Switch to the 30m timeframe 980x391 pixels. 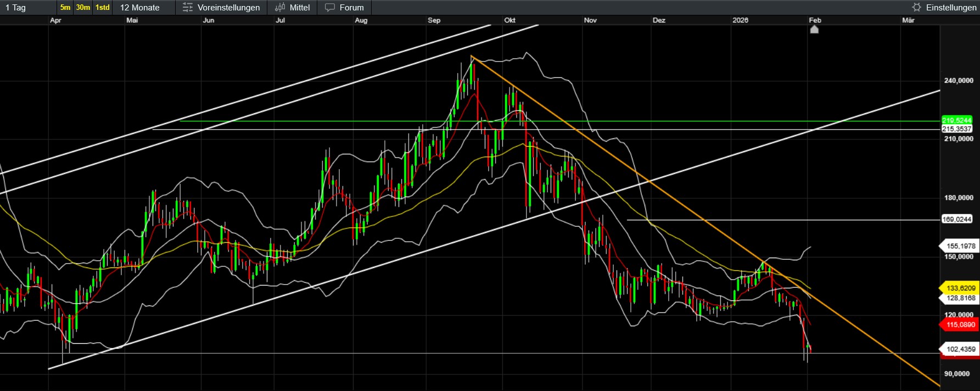83,8
